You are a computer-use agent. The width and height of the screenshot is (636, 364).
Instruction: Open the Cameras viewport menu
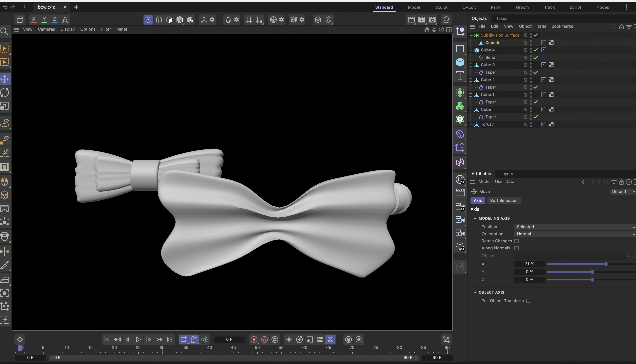tap(46, 29)
